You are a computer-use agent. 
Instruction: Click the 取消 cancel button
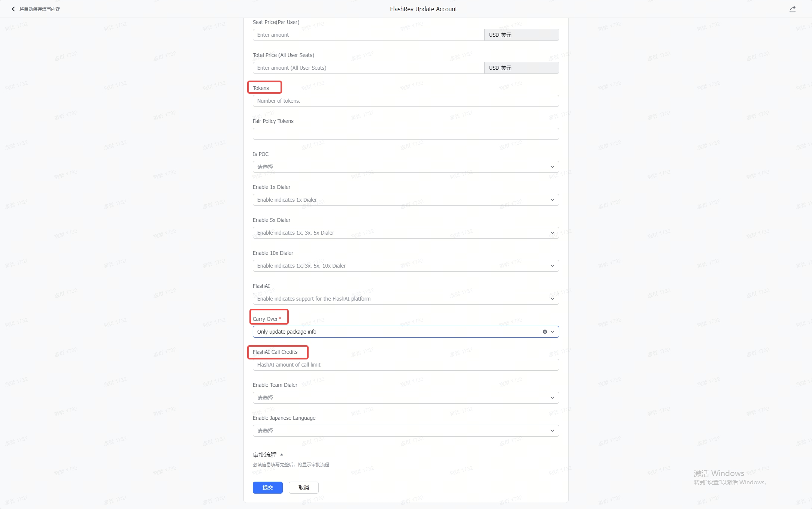(x=304, y=488)
